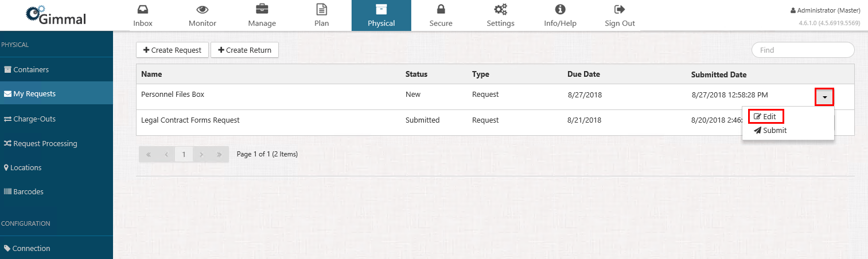Open Info/Help icon
The image size is (868, 259).
[x=560, y=10]
